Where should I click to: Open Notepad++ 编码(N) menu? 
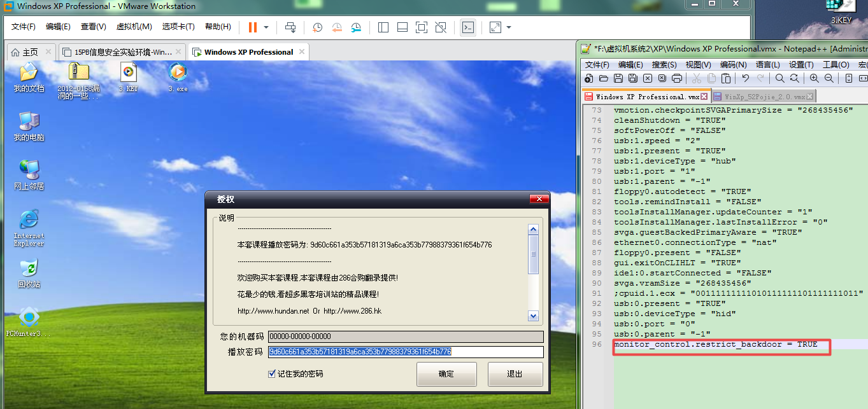[x=733, y=64]
